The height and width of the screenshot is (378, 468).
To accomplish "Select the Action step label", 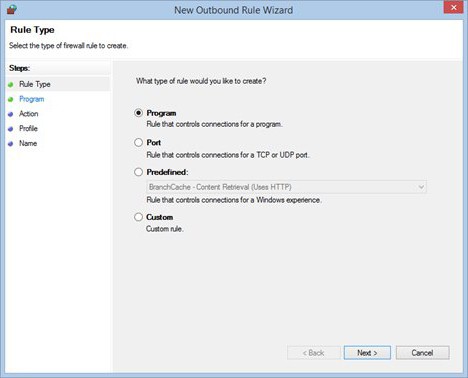I will point(29,114).
